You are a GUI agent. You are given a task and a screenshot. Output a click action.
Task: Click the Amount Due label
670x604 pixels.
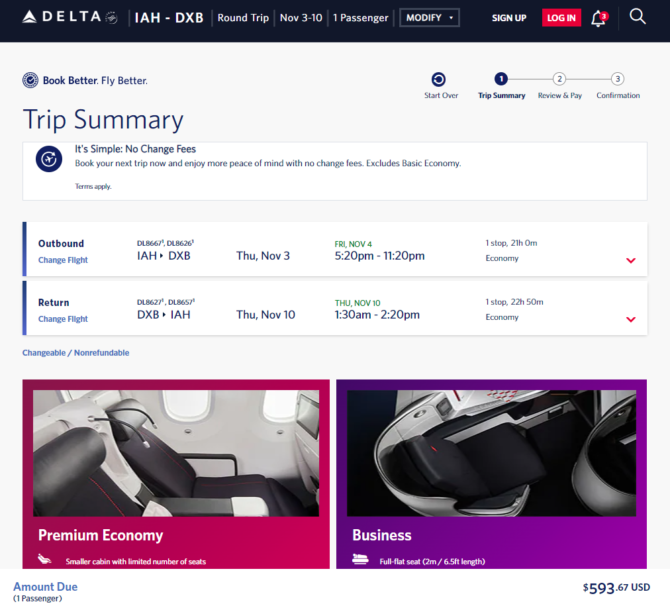45,587
